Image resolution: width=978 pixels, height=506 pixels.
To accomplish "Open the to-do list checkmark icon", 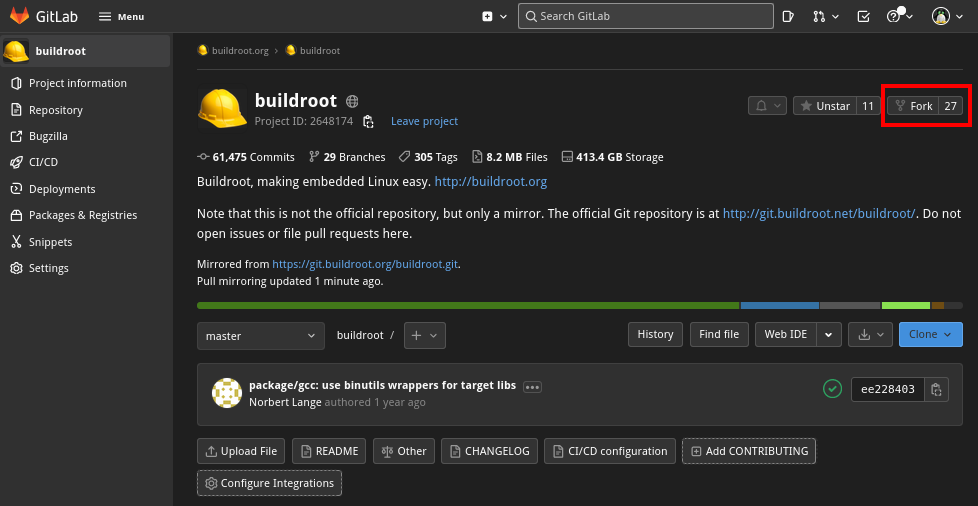I will coord(863,17).
